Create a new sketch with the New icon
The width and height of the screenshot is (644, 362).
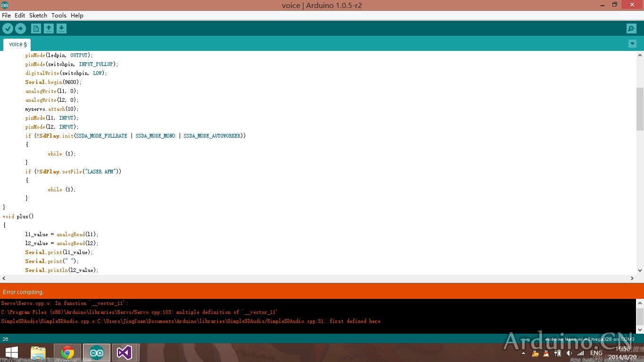(x=36, y=29)
